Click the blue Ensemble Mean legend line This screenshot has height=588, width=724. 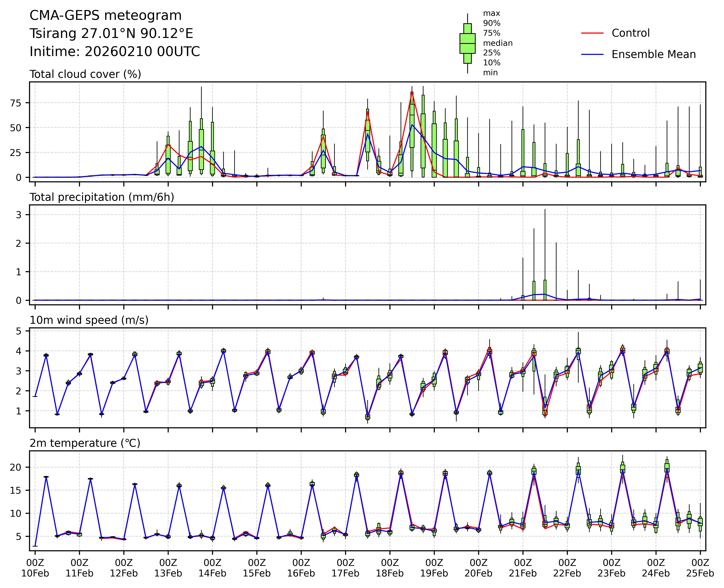[x=592, y=54]
